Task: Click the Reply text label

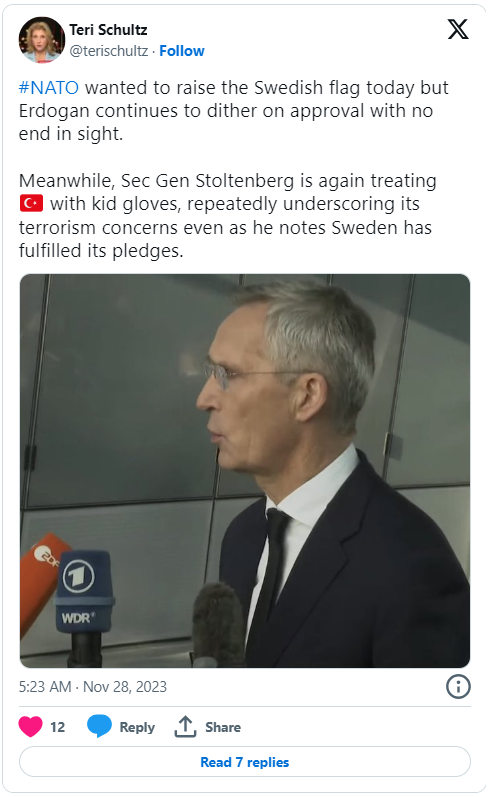Action: coord(137,727)
